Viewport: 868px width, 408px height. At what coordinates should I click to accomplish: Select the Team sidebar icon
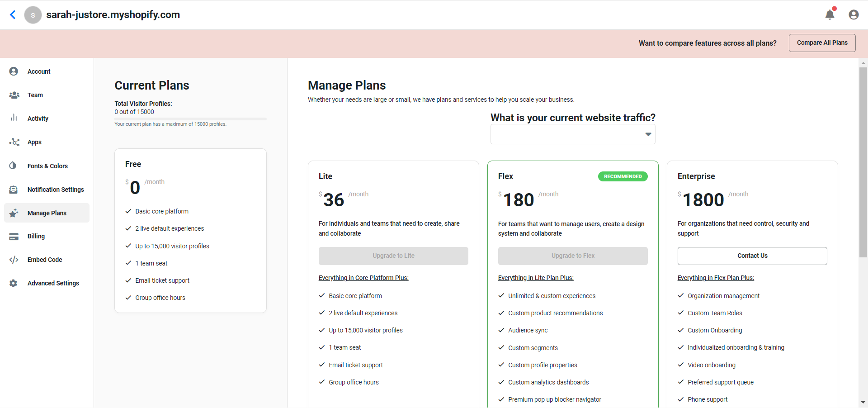(13, 95)
